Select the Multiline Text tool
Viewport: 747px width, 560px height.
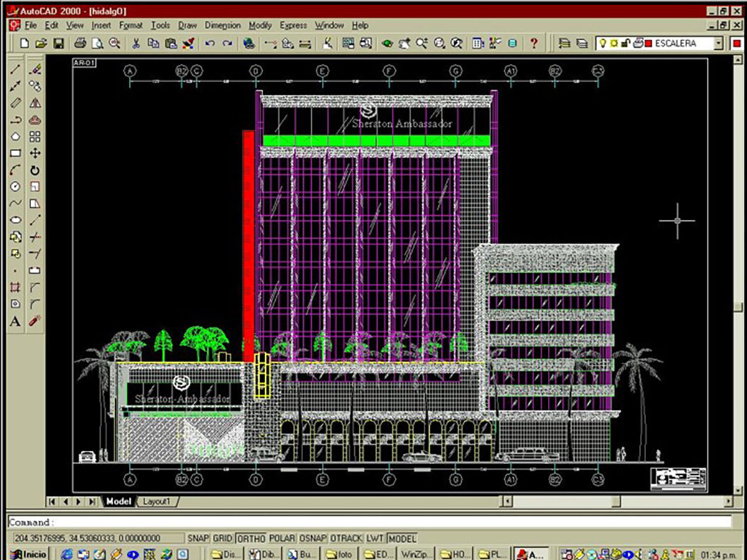[x=16, y=321]
